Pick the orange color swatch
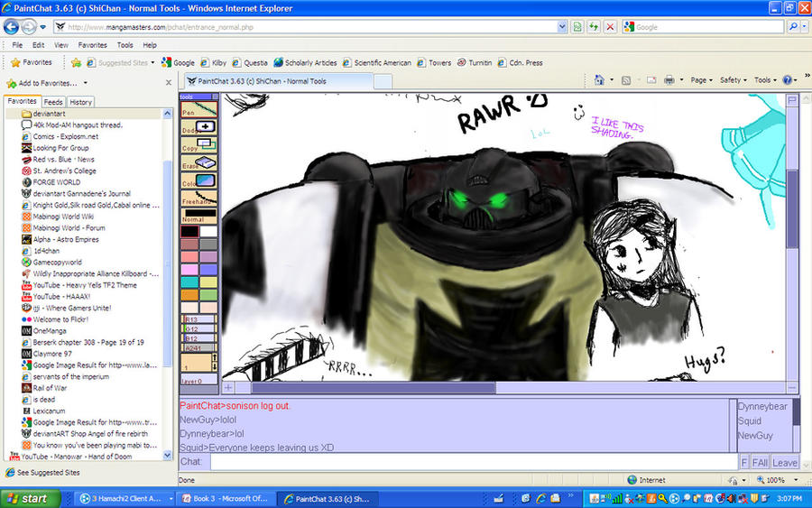This screenshot has width=812, height=508. pos(189,295)
